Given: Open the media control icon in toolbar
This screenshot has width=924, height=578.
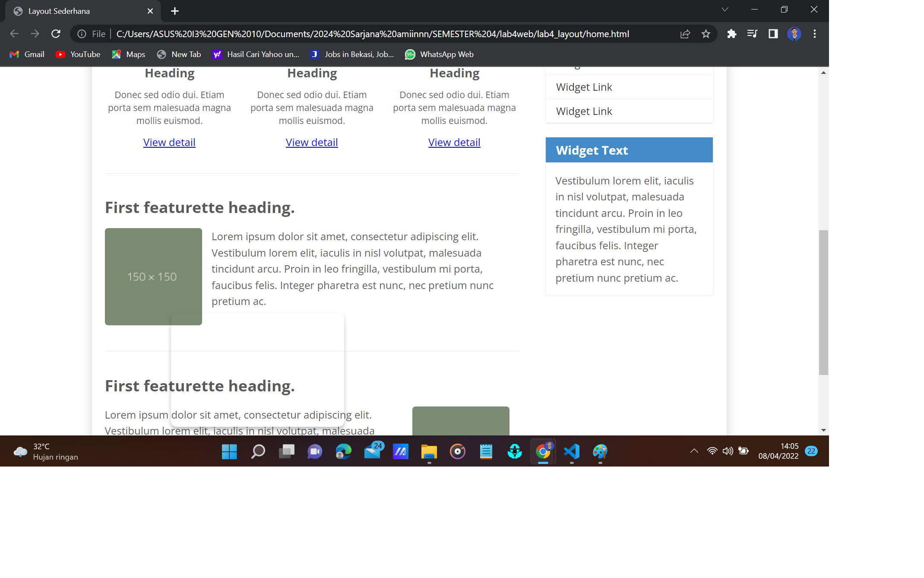Looking at the screenshot, I should 752,34.
